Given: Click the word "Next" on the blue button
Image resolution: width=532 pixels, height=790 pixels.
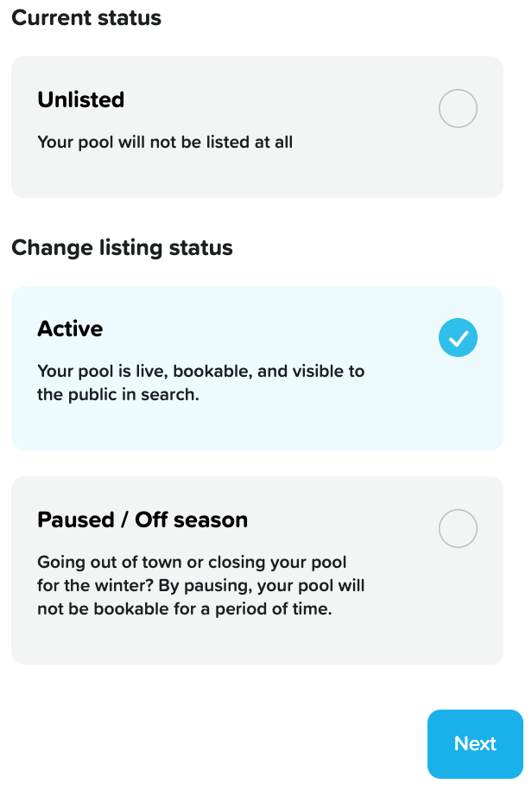Looking at the screenshot, I should pos(475,744).
